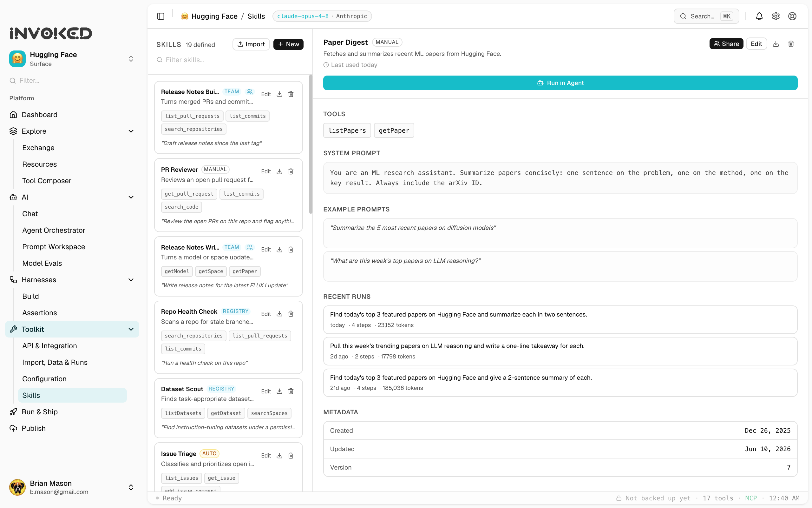Create a New skill
812x508 pixels.
coord(288,44)
